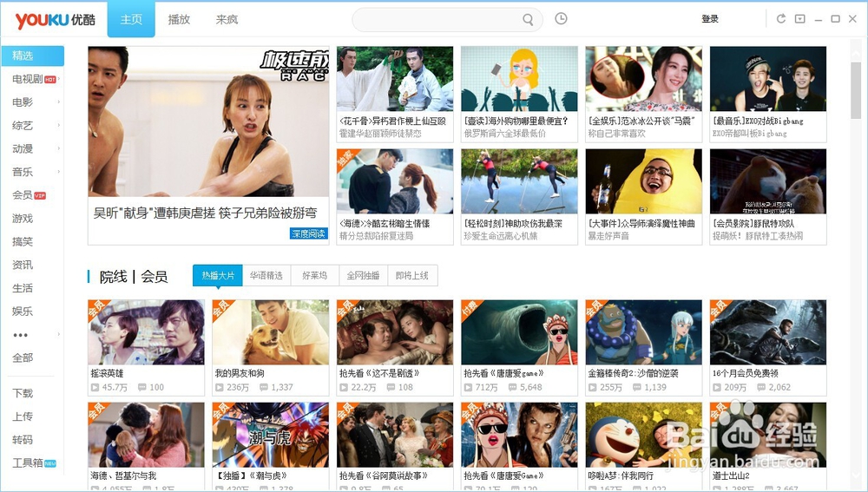Viewport: 868px width, 492px height.
Task: Open the 《花千骨》 video thumbnail
Action: pos(395,79)
